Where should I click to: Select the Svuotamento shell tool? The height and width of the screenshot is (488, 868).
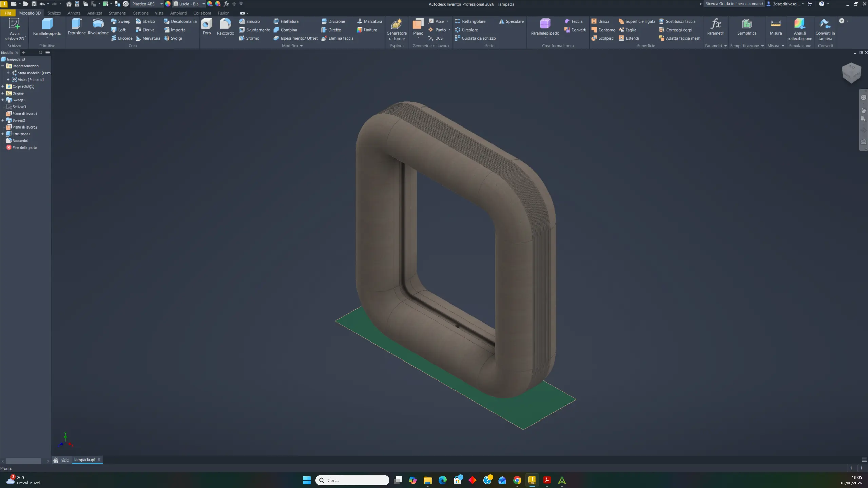point(255,30)
